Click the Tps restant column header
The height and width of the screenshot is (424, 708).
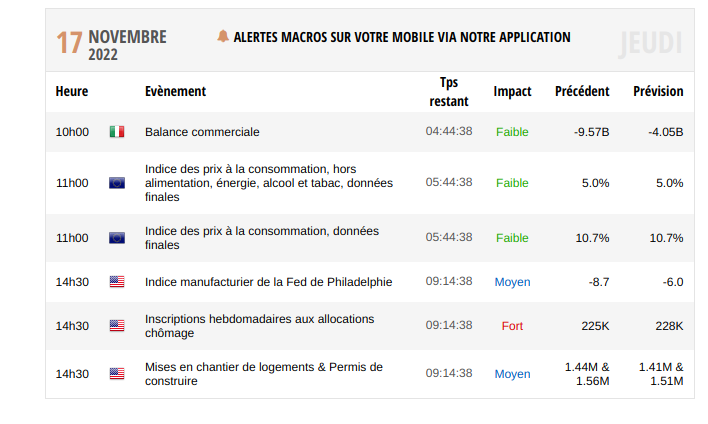point(449,91)
